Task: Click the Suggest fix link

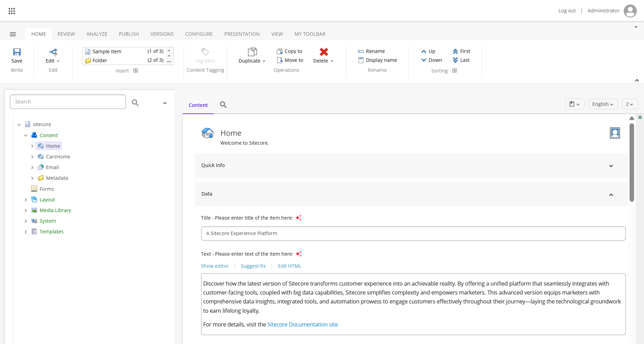Action: click(x=253, y=266)
